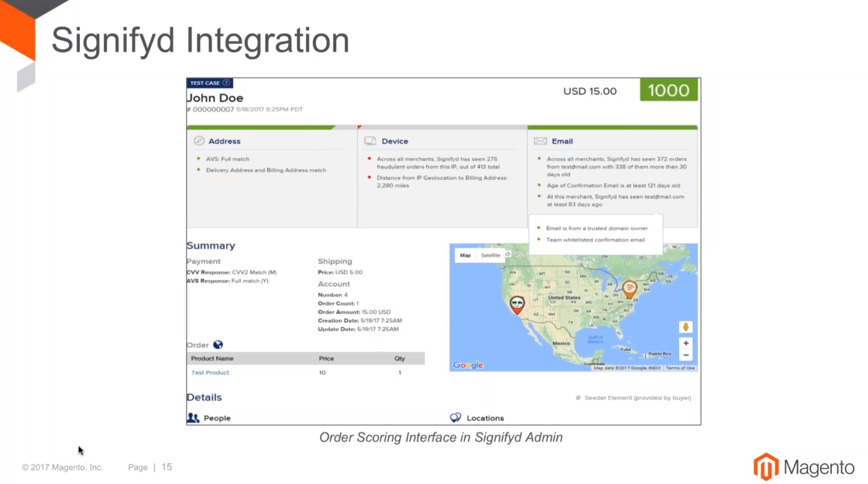868x484 pixels.
Task: Click 'Delivery Address and Billing Address match' text
Action: coord(266,170)
